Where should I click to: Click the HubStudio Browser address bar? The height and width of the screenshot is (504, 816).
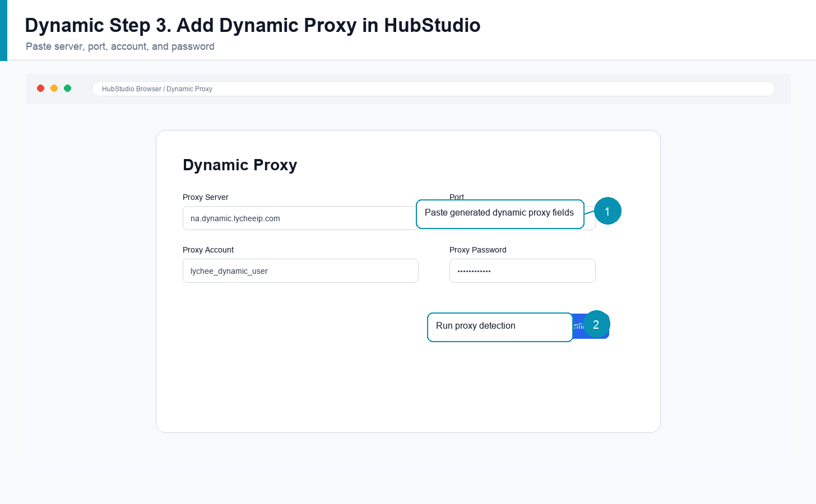pos(433,89)
